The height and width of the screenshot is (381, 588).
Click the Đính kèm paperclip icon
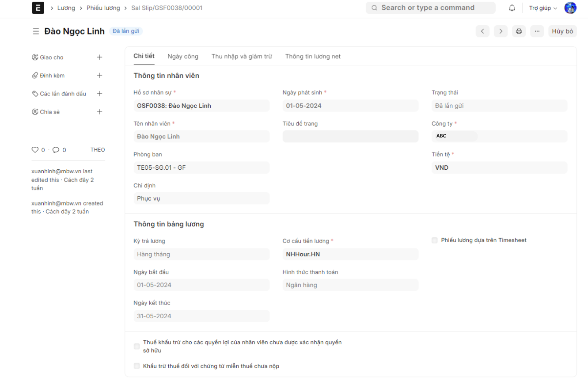click(x=35, y=76)
